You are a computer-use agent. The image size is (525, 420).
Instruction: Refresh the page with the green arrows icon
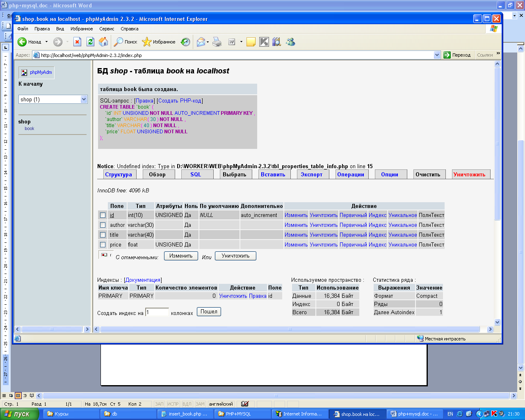click(90, 42)
